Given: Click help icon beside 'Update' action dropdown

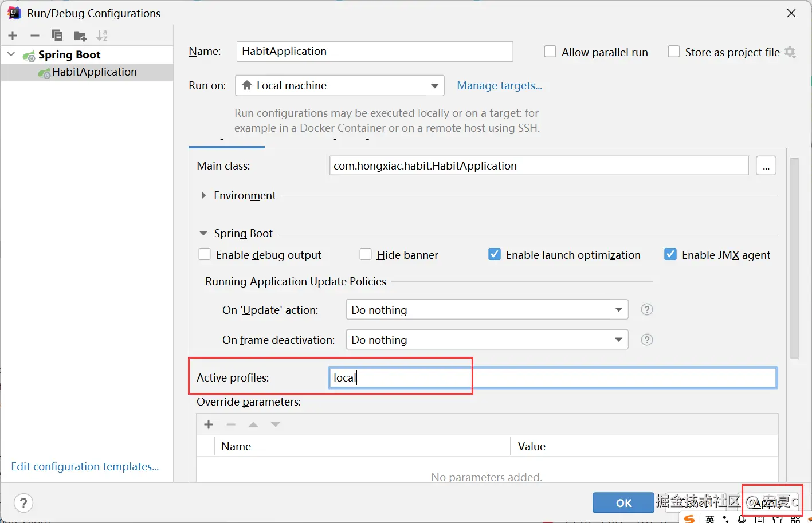Looking at the screenshot, I should tap(647, 309).
